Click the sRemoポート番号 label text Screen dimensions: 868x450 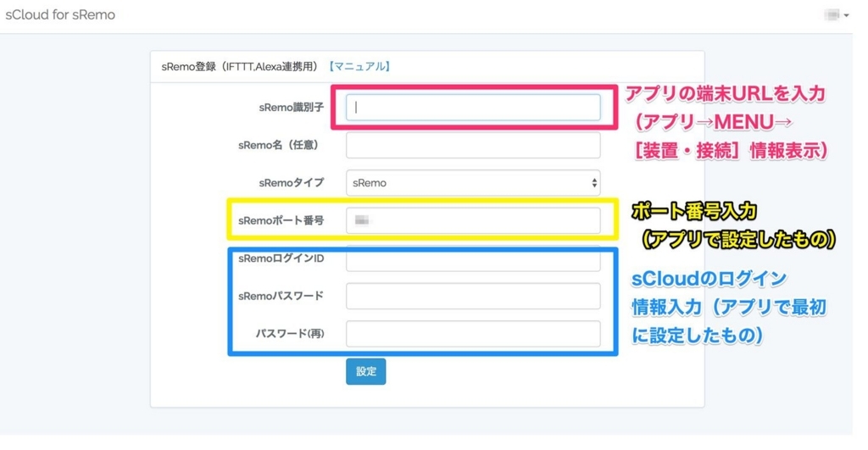[x=281, y=220]
